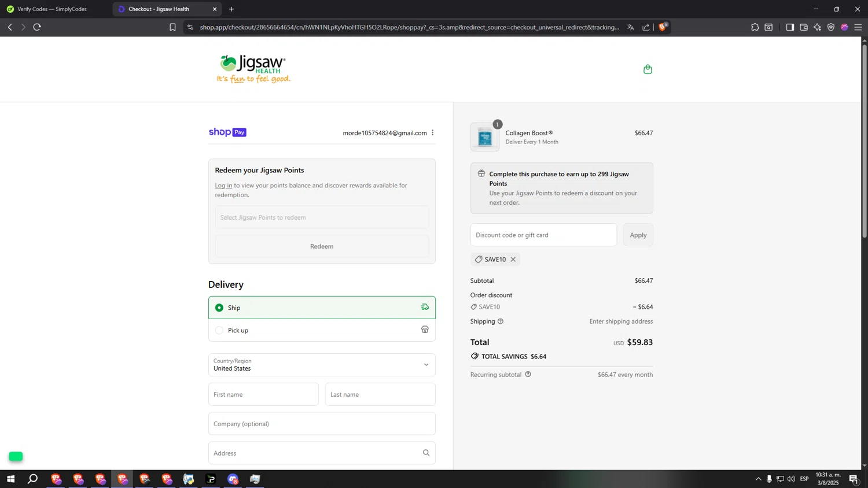Open the site information icon in address bar
868x488 pixels.
[190, 27]
